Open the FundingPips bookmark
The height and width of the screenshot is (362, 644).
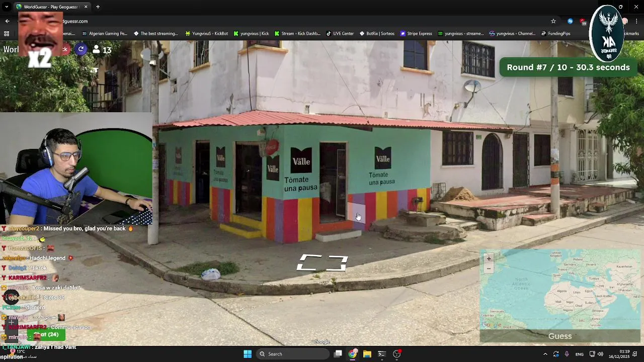pyautogui.click(x=555, y=34)
